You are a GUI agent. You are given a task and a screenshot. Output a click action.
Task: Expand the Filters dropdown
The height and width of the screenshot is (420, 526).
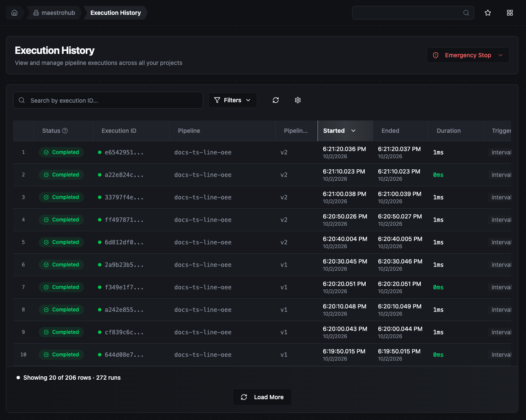[232, 100]
